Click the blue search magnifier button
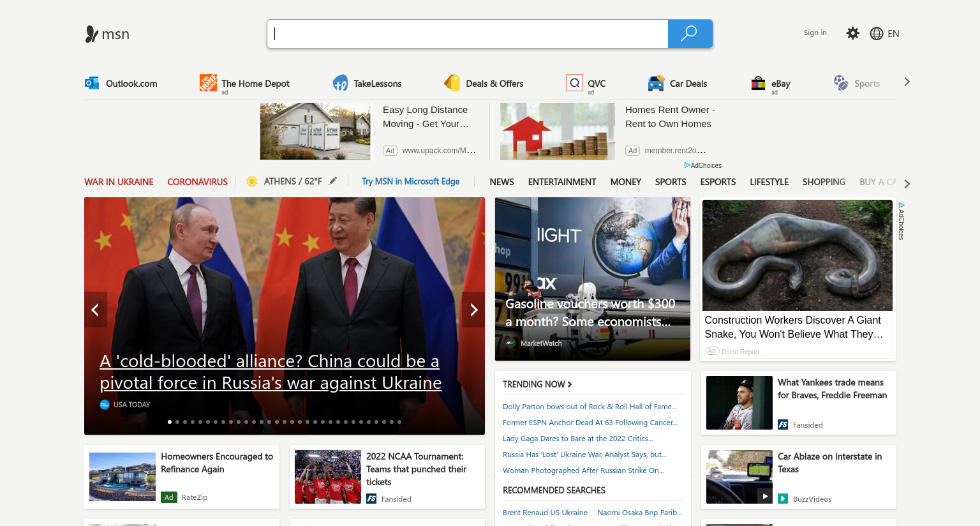This screenshot has height=526, width=980. coord(690,34)
